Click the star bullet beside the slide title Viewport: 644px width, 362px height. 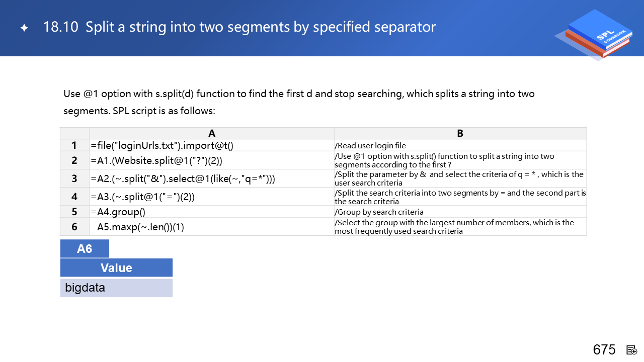pos(24,28)
